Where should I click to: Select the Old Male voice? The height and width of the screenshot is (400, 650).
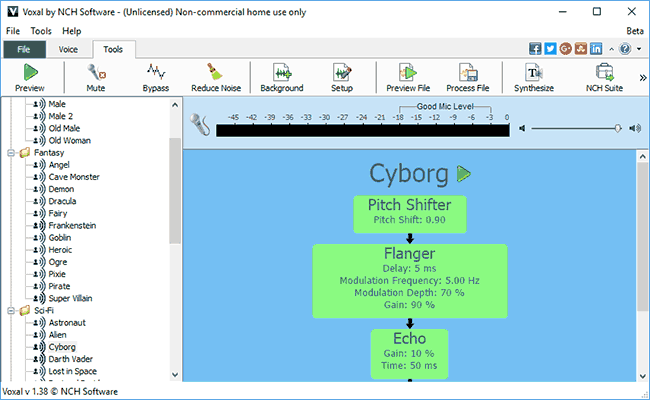[64, 128]
